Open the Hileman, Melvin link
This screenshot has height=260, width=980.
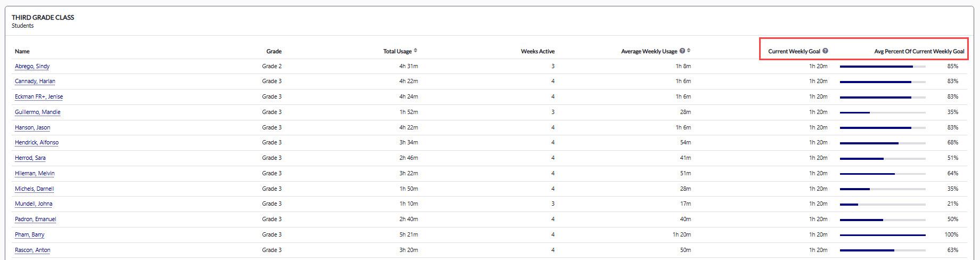(35, 173)
